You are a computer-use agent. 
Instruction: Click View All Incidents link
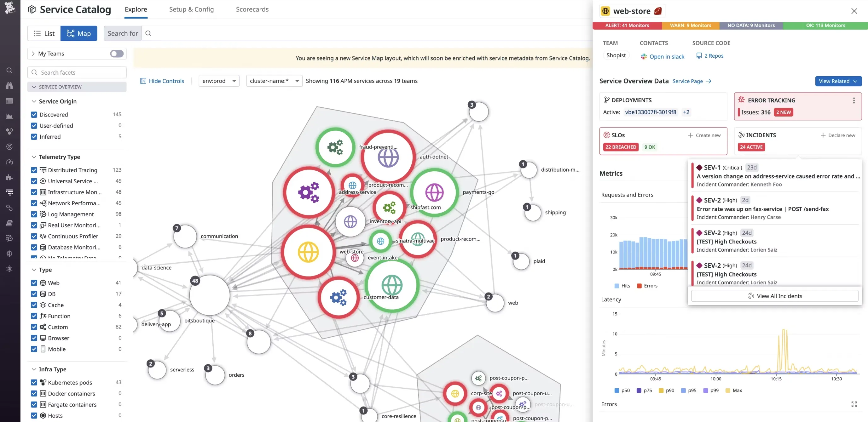[775, 296]
